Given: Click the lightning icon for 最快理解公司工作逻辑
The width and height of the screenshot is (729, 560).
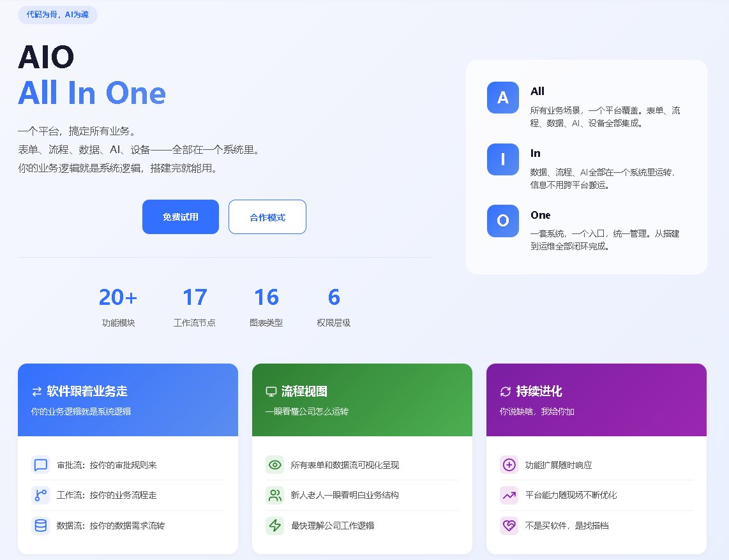Looking at the screenshot, I should (274, 526).
